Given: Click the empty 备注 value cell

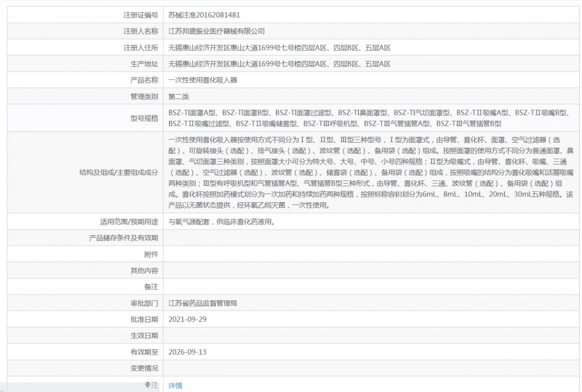Looking at the screenshot, I should pos(372,287).
